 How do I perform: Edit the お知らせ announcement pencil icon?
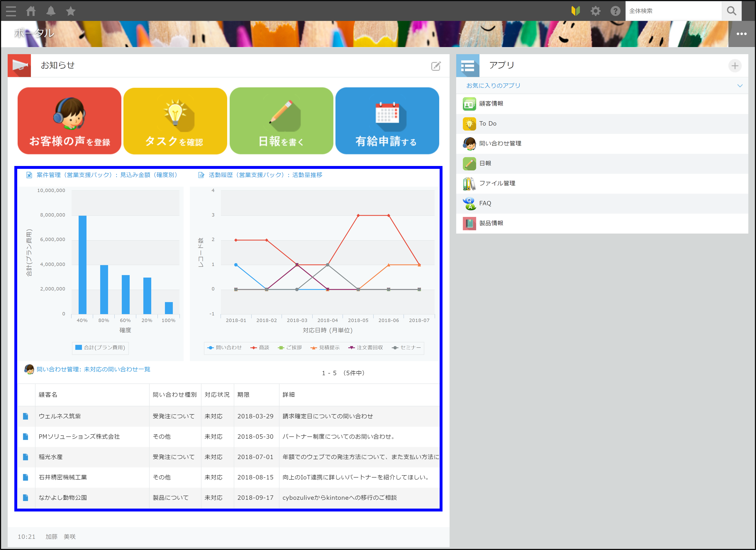[x=436, y=66]
